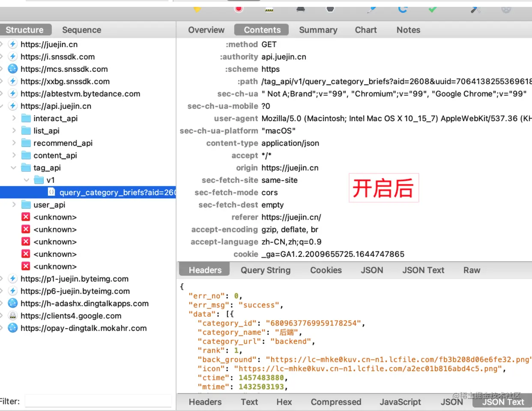Viewport: 532px width, 411px height.
Task: Select the request Headers tab
Action: coord(205,270)
